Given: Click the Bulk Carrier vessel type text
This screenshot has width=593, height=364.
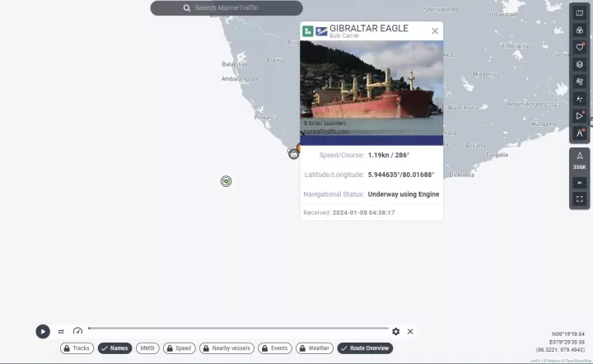Looking at the screenshot, I should (x=344, y=36).
